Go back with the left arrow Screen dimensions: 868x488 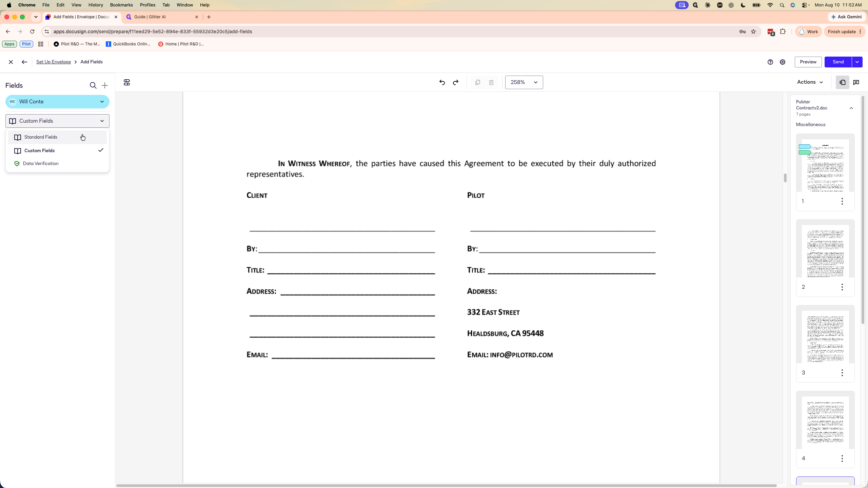(x=24, y=62)
